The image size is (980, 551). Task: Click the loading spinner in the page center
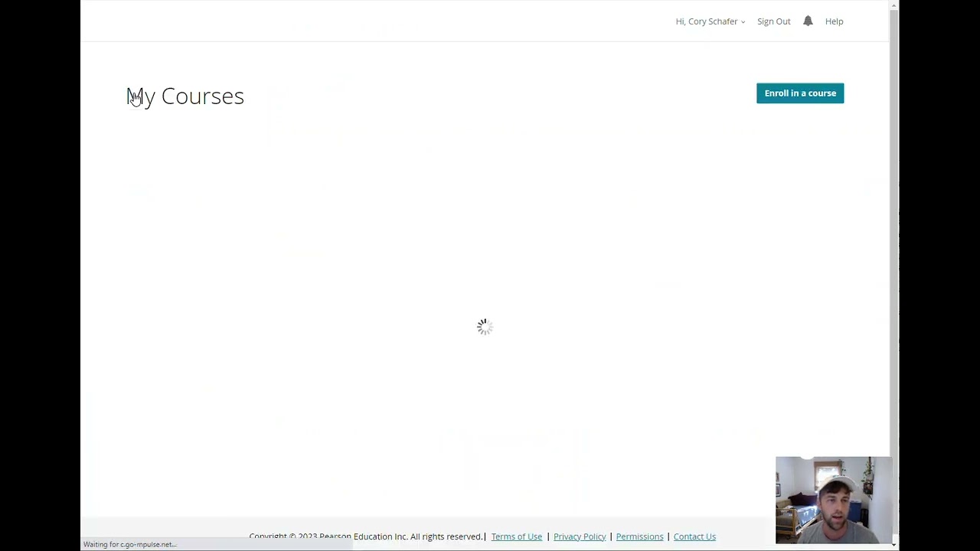coord(484,328)
